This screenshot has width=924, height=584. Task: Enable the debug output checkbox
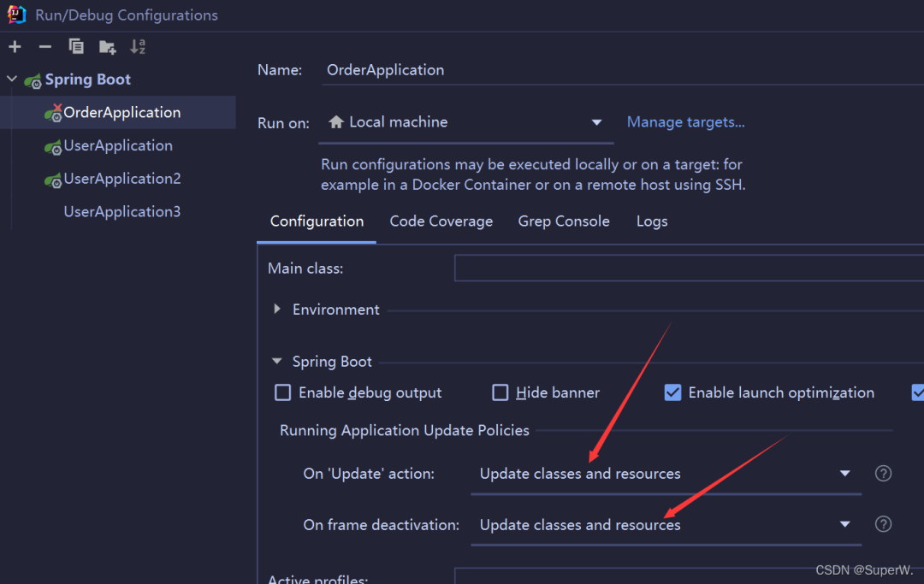coord(283,392)
